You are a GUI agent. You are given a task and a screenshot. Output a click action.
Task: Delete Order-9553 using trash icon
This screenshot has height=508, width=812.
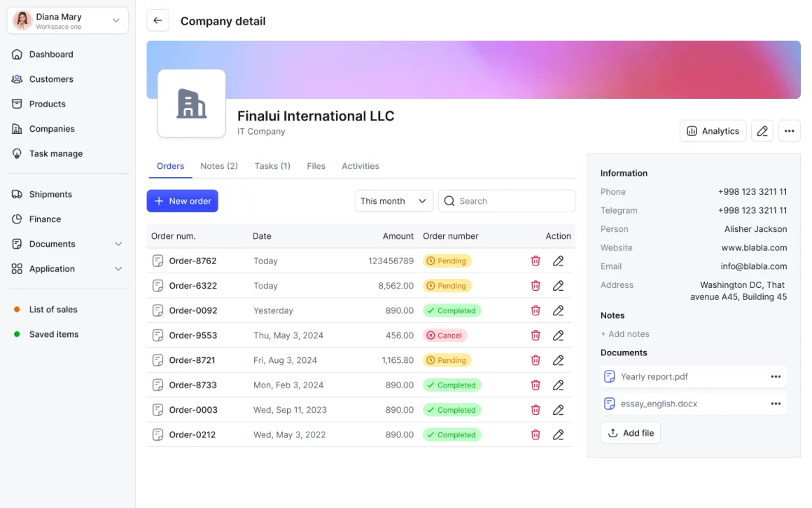[x=535, y=336]
